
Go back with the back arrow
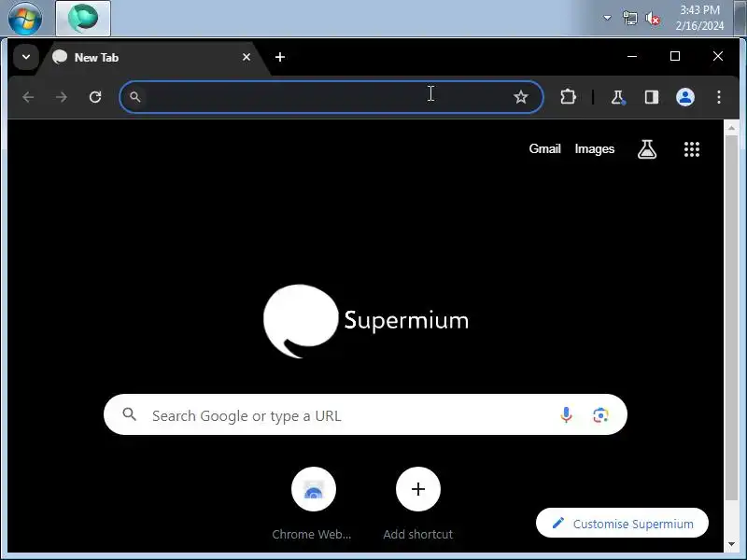tap(28, 97)
